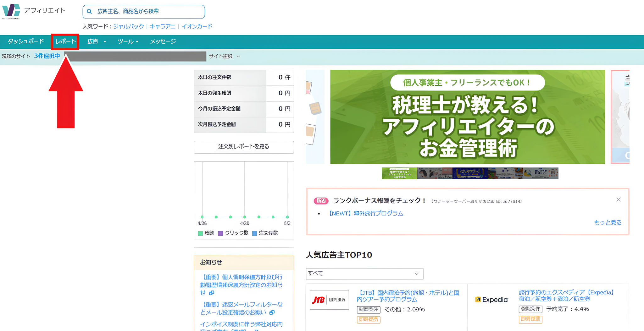Open the サイト選択 dropdown
Screen dimensions: 644x331
224,56
